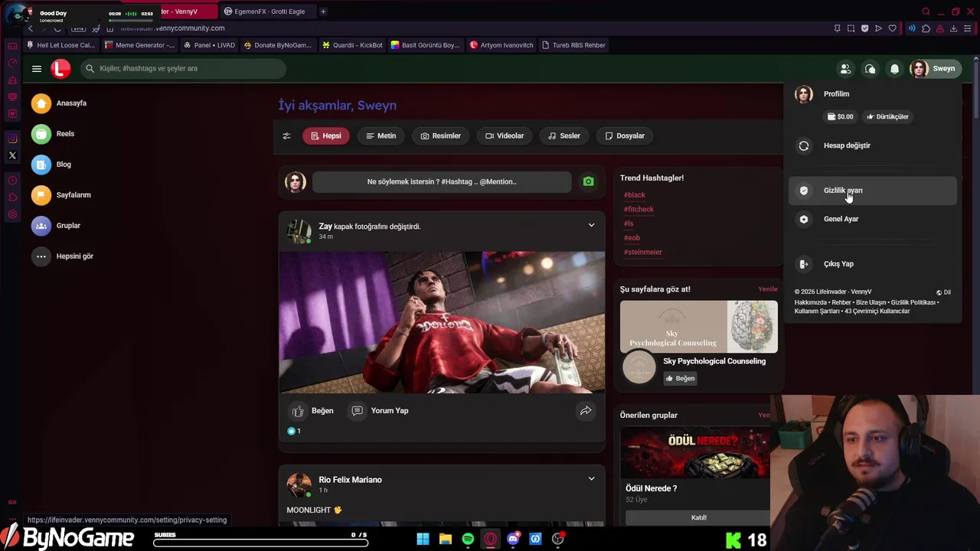The image size is (980, 551).
Task: Click the Hakkımızda footer link
Action: (811, 302)
